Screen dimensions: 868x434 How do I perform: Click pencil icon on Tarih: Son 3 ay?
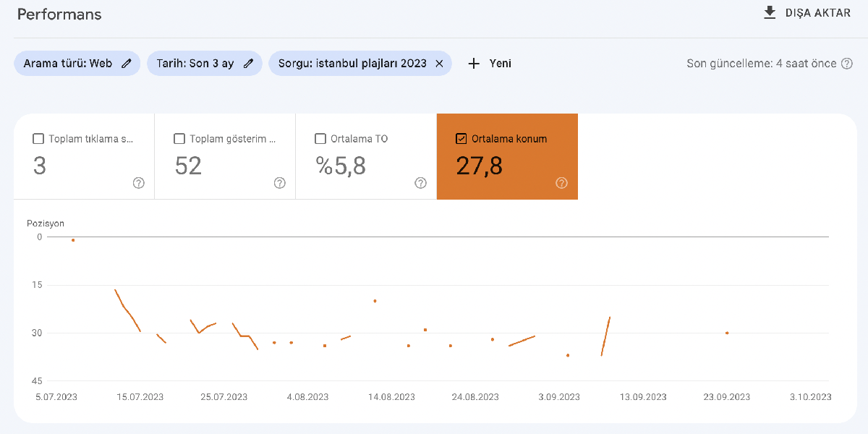(x=248, y=64)
